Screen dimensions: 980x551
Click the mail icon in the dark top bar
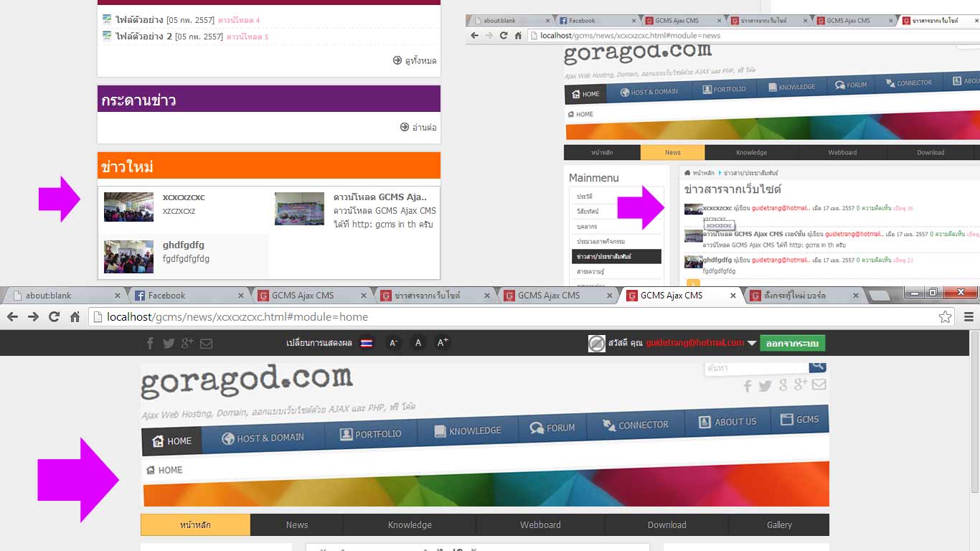(x=207, y=344)
